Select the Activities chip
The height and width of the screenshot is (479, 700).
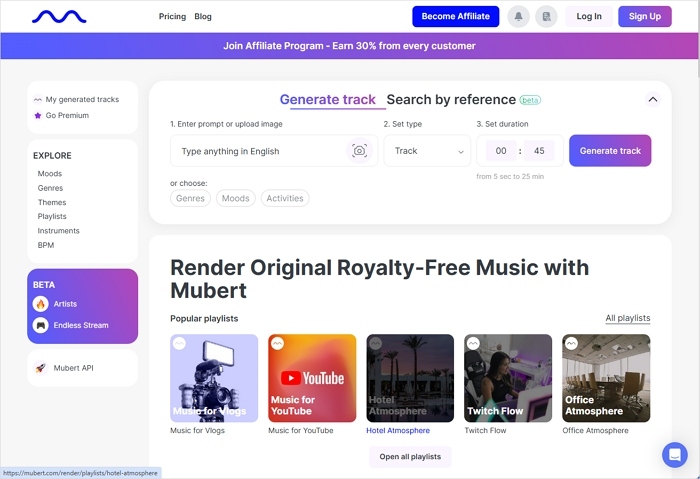coord(285,198)
